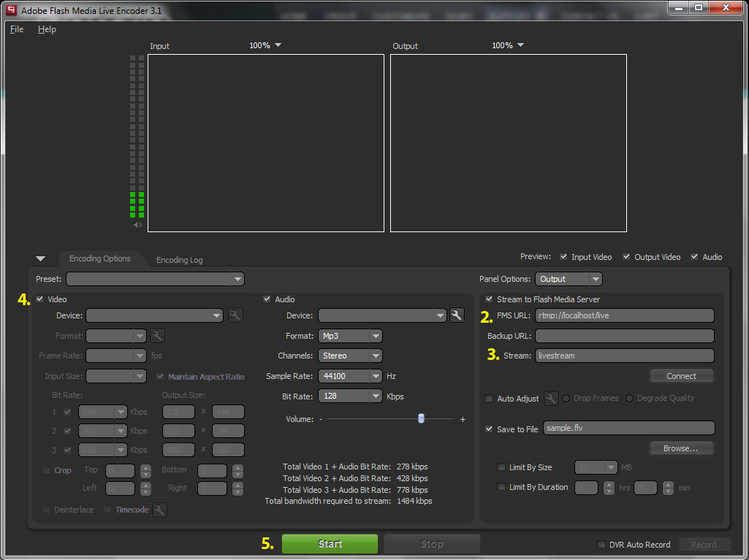Click the green Start button

tap(330, 544)
